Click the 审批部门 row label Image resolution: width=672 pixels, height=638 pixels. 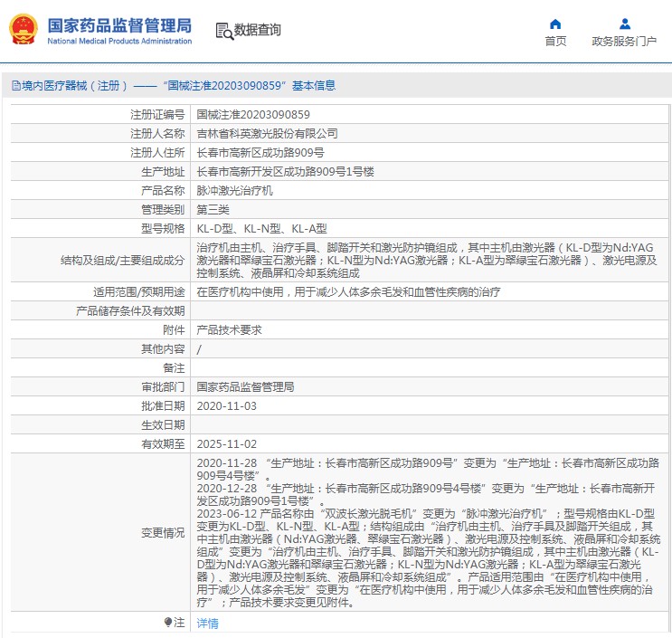tap(163, 386)
